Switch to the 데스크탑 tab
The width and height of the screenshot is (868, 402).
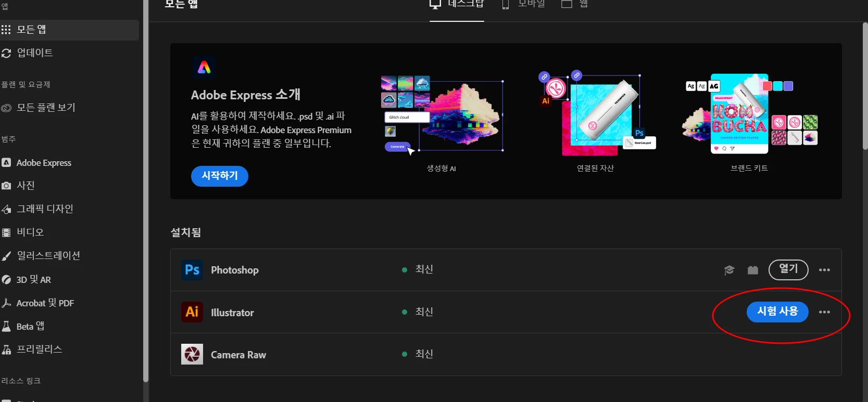[x=457, y=4]
